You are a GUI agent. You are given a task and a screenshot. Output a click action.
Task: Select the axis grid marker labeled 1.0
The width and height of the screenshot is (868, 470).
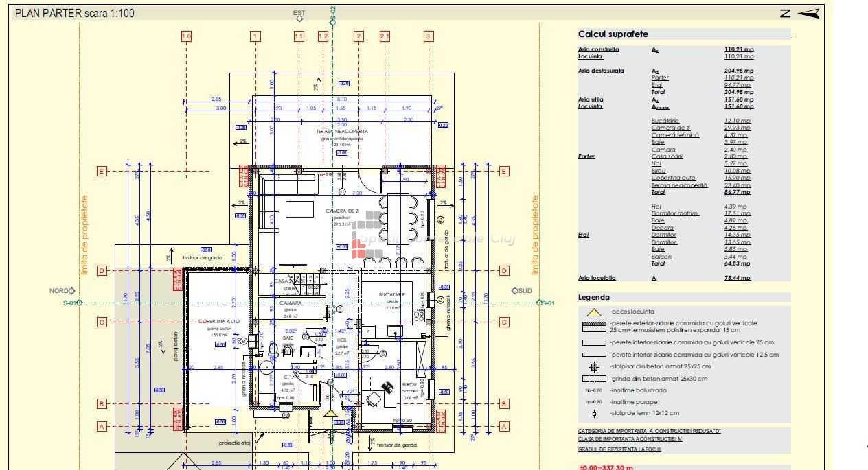(x=186, y=36)
